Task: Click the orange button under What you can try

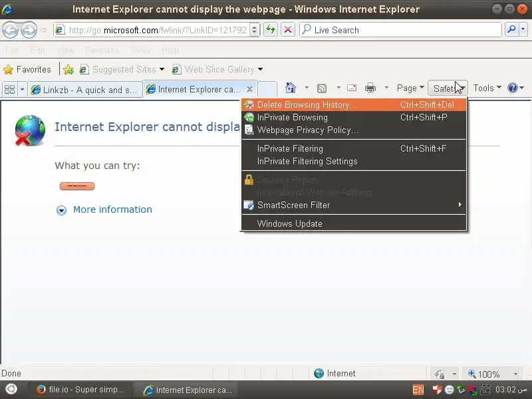Action: click(77, 186)
